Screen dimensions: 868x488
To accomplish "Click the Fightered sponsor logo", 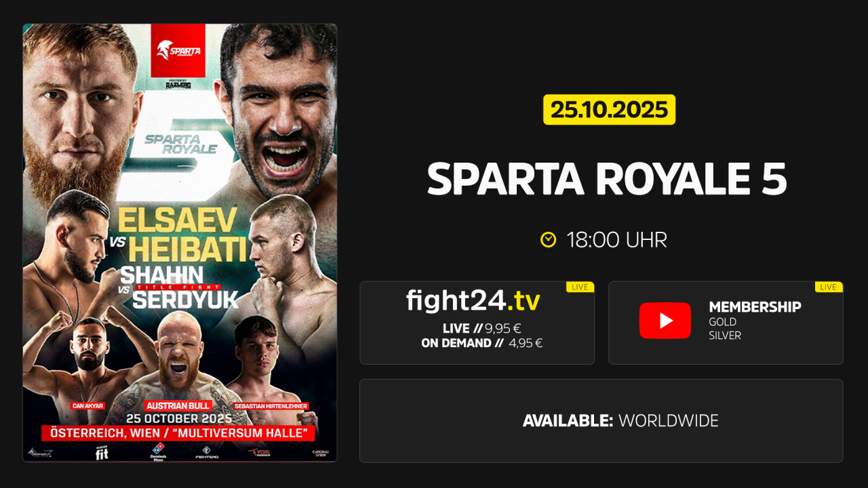I will pos(206,453).
